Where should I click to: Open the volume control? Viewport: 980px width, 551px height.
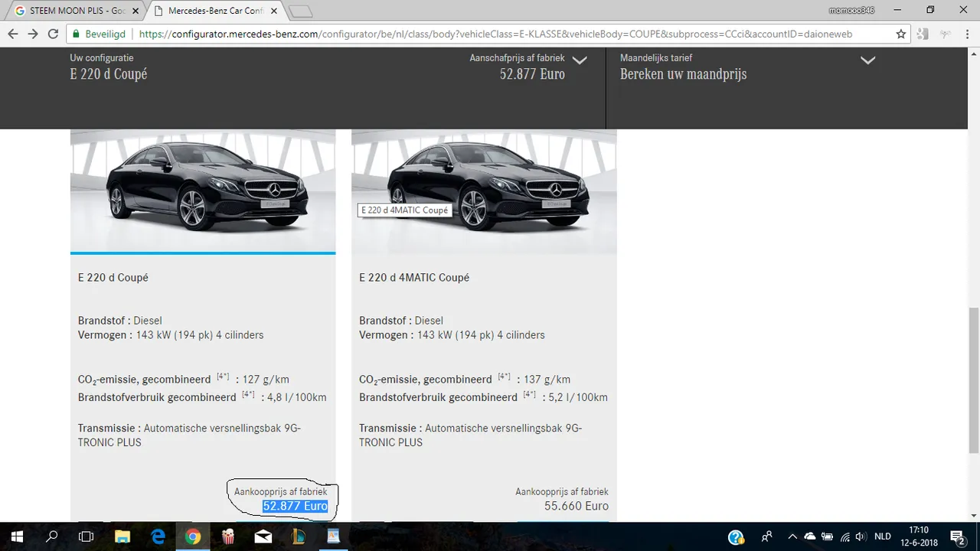(x=861, y=537)
